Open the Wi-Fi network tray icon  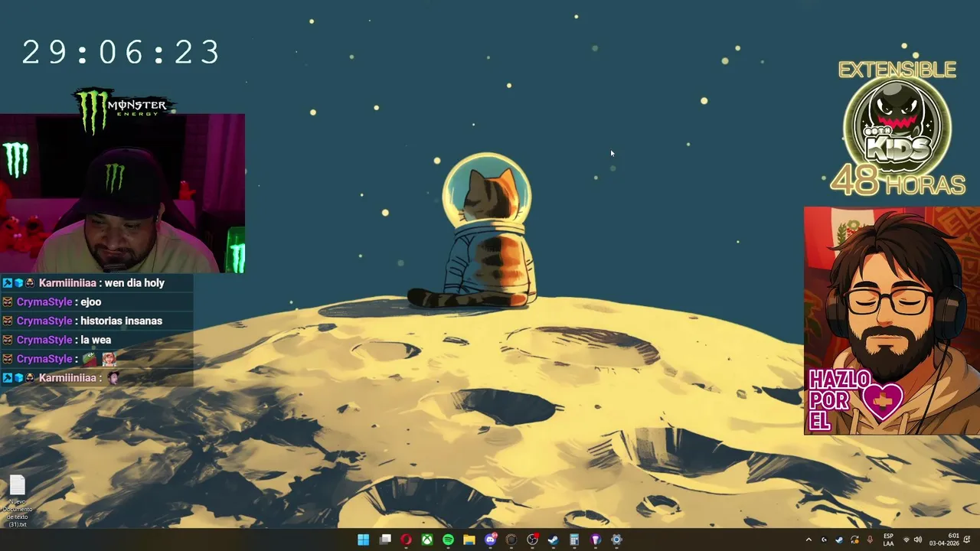[906, 540]
